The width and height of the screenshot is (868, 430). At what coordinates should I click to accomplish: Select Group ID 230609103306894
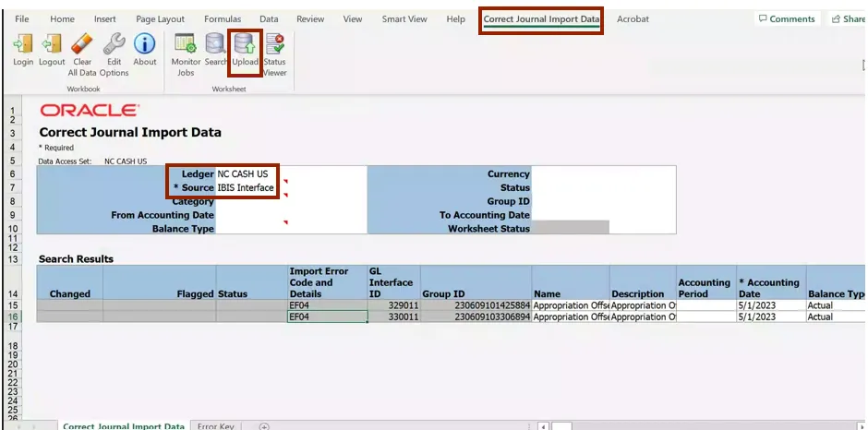(476, 317)
